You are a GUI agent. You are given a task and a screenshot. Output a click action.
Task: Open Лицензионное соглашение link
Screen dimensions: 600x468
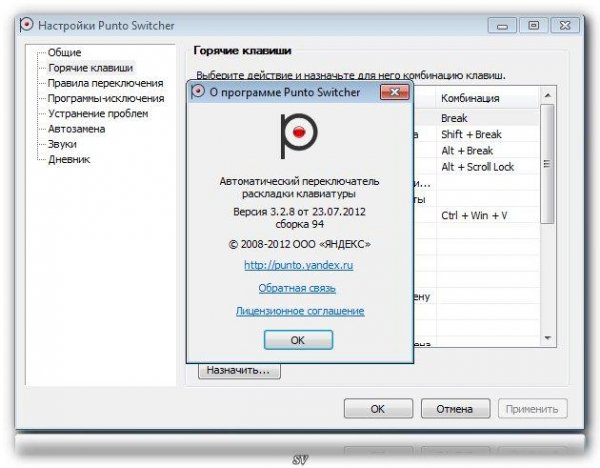click(x=300, y=311)
